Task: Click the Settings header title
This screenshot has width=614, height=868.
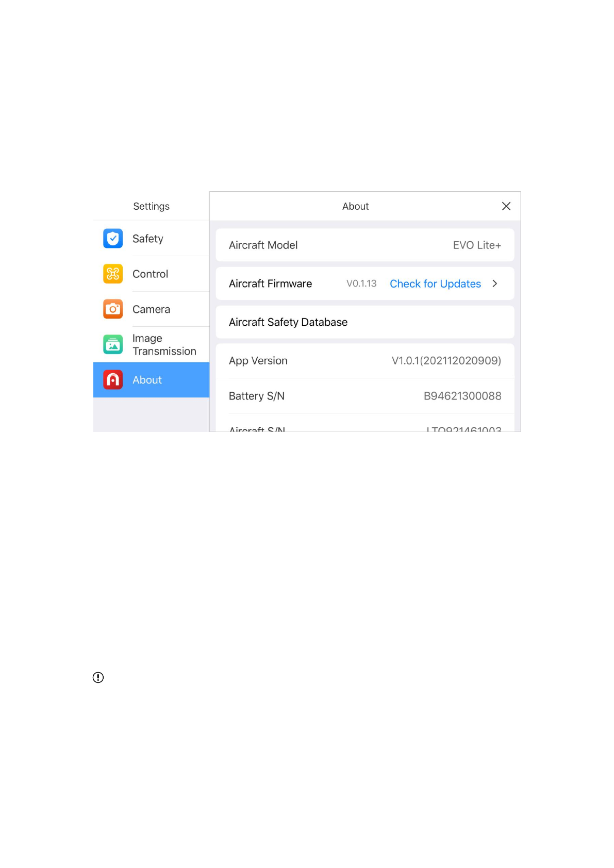Action: (x=151, y=206)
